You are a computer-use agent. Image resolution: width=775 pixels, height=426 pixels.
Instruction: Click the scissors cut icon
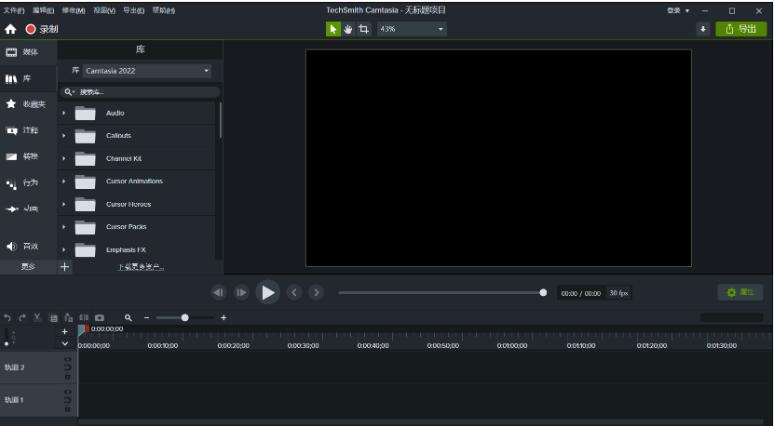pos(37,317)
